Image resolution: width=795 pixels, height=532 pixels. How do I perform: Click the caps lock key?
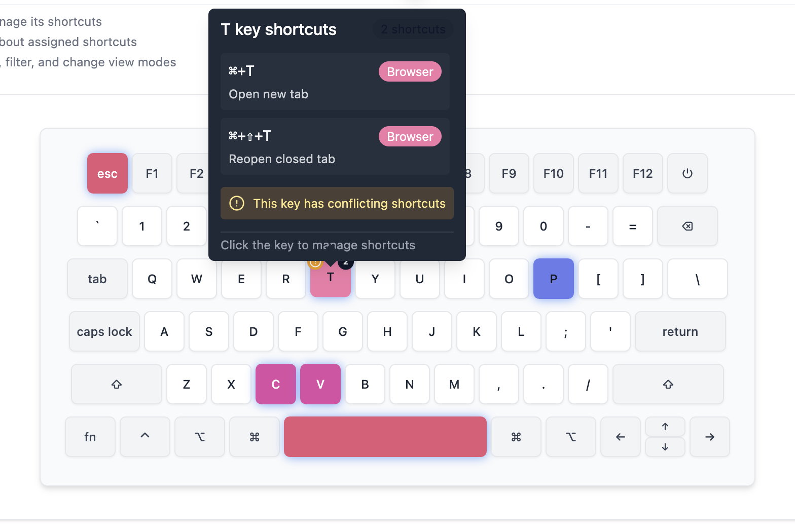[x=104, y=332]
